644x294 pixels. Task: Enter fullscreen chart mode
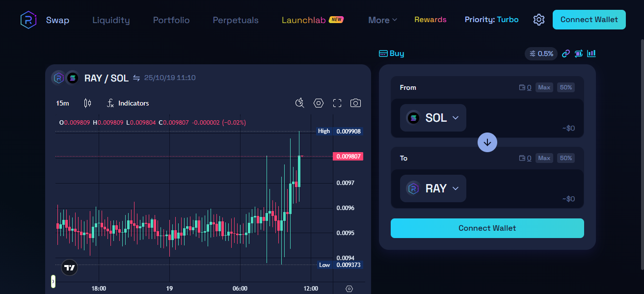337,103
